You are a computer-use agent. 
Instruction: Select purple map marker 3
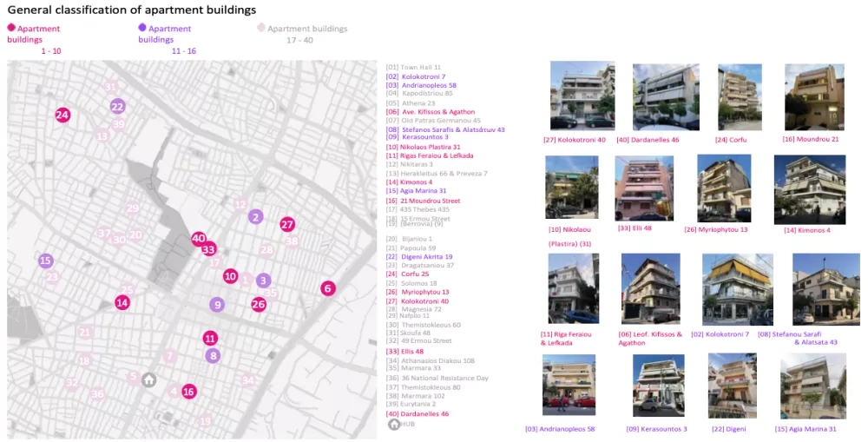pos(264,280)
